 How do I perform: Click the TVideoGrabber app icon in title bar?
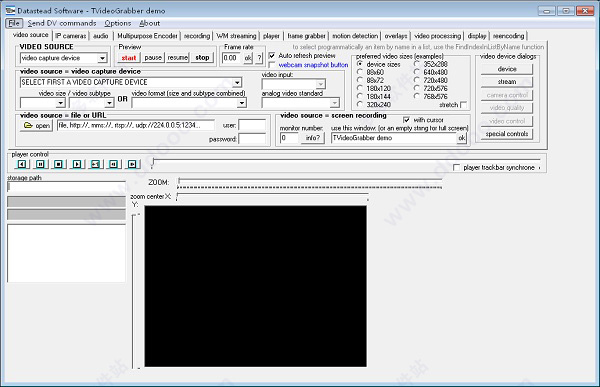coord(10,10)
